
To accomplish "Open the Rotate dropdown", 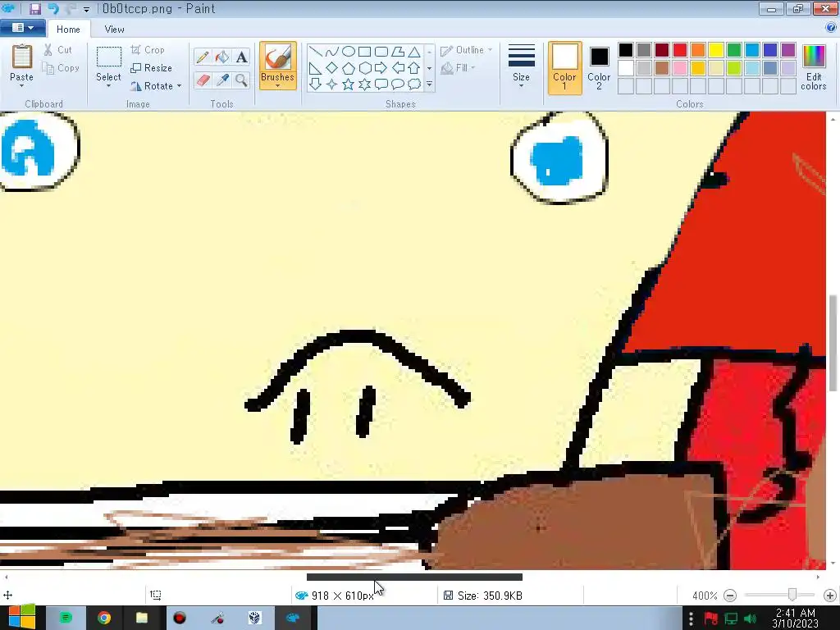I will (156, 85).
